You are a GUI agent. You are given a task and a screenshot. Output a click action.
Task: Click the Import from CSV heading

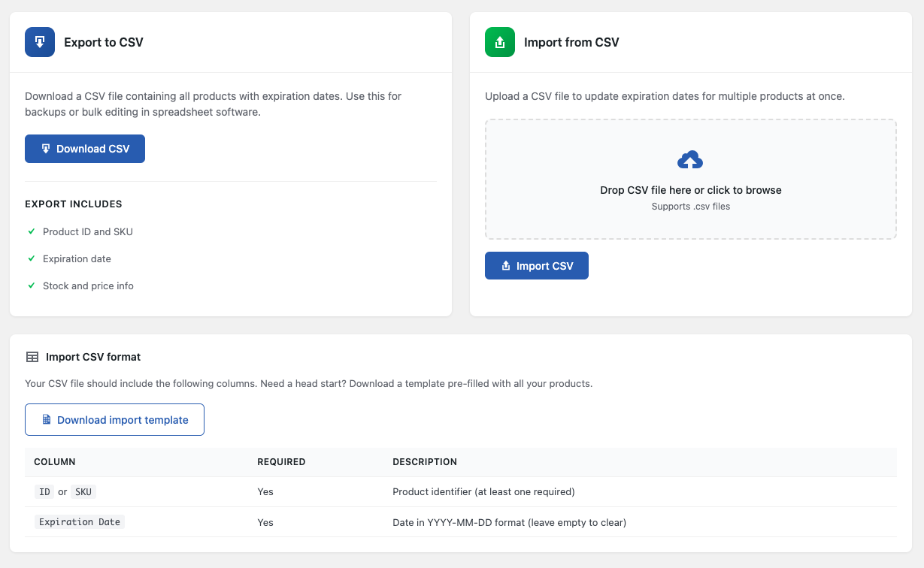tap(571, 43)
